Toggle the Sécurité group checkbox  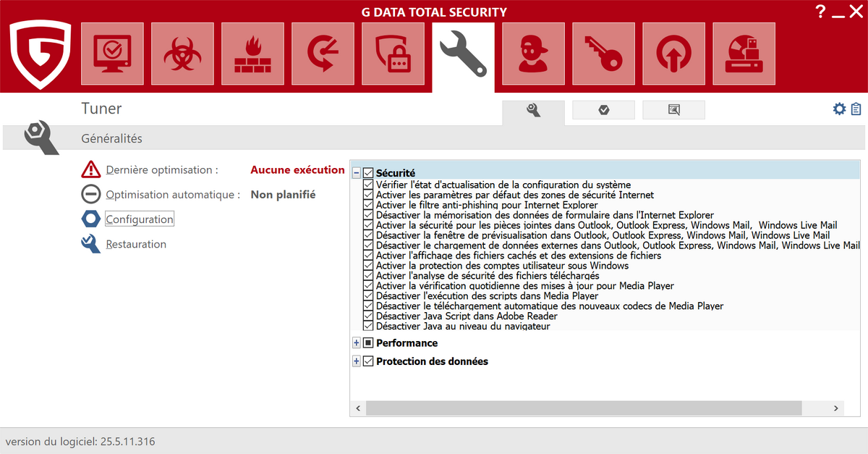pyautogui.click(x=368, y=173)
